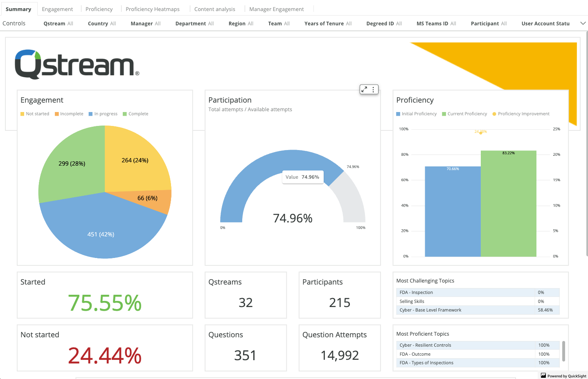Screen dimensions: 588x379
Task: Toggle the Initial Proficiency legend swatch
Action: click(x=398, y=114)
